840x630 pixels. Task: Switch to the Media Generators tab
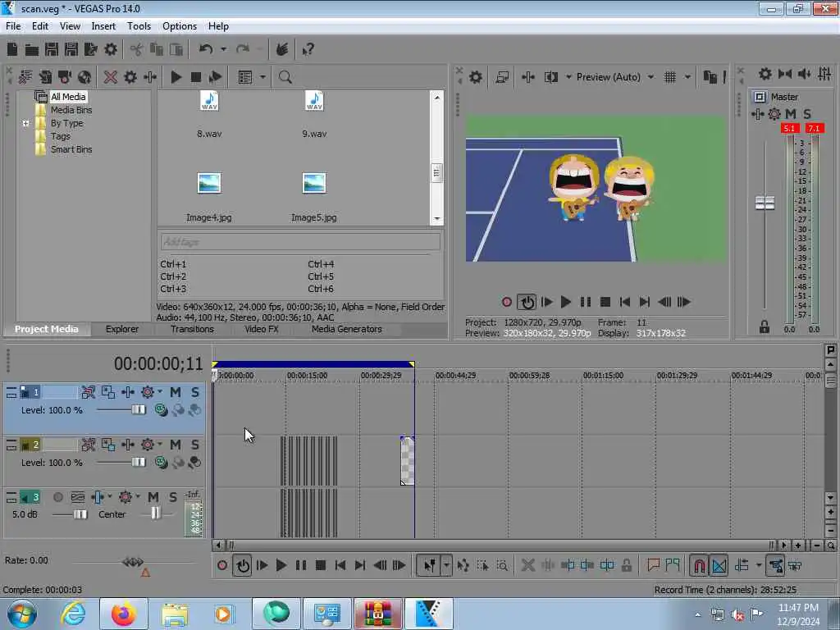click(x=347, y=329)
